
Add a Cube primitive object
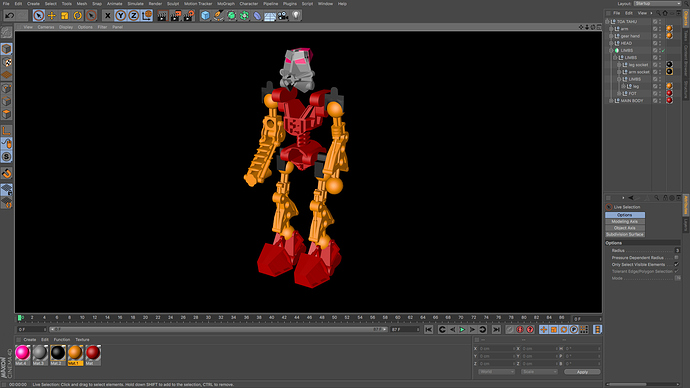205,16
